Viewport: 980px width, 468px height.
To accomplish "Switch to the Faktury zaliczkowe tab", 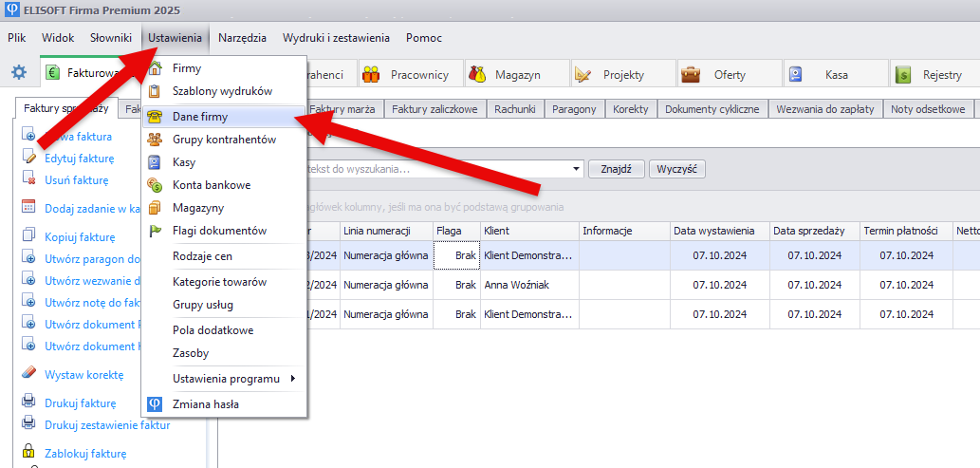I will point(435,109).
